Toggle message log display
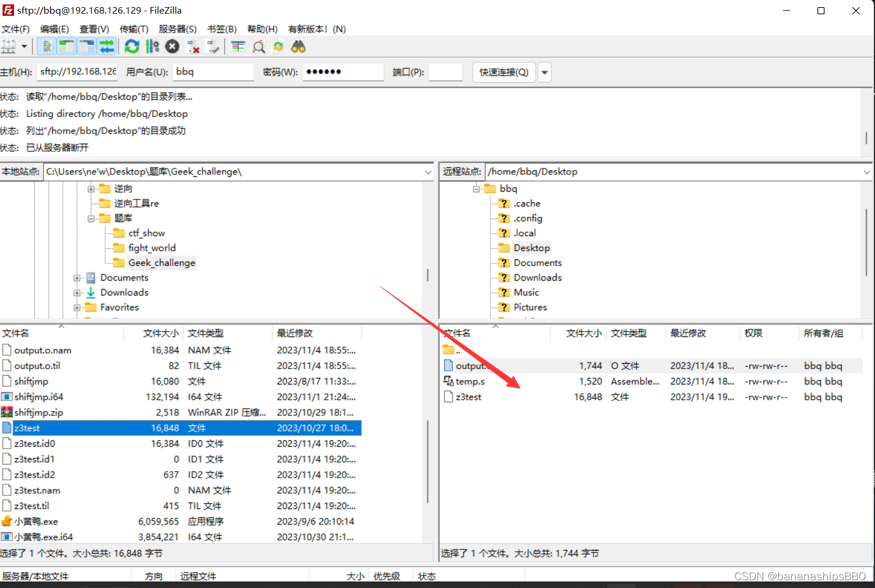 pyautogui.click(x=46, y=46)
